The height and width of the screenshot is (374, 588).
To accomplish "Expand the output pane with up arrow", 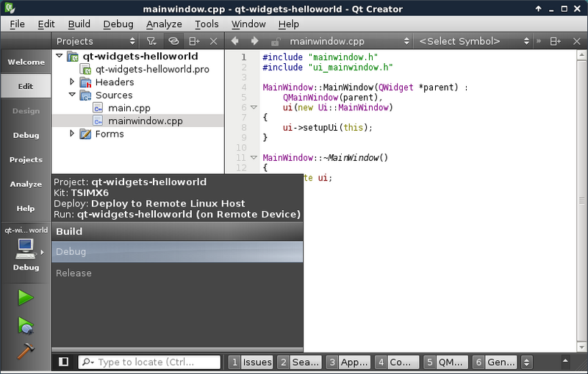I will coord(565,362).
